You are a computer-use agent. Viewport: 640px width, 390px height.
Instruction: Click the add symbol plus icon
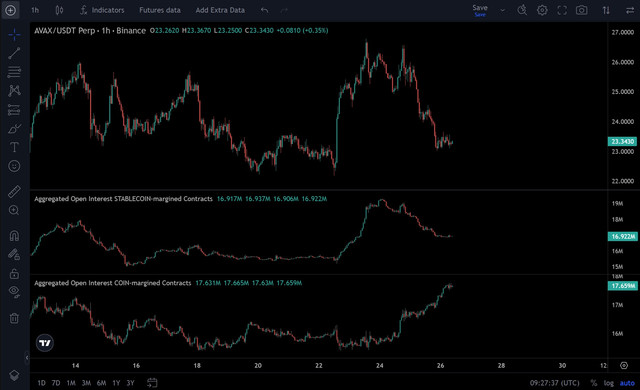click(x=10, y=10)
